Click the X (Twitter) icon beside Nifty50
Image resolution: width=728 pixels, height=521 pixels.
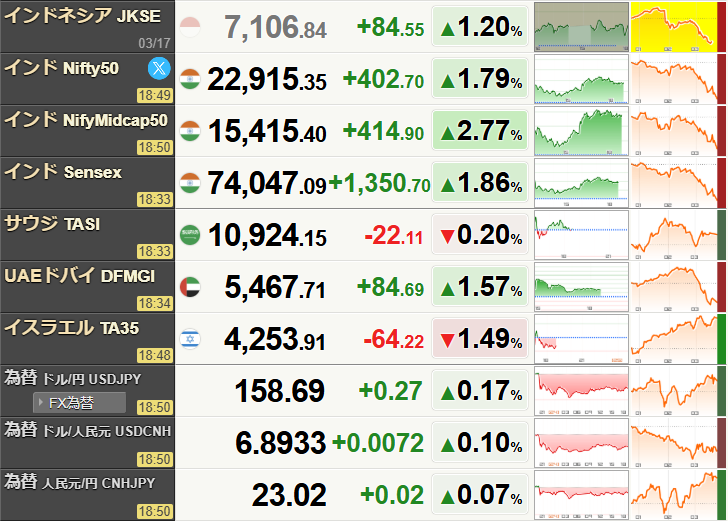coord(159,68)
